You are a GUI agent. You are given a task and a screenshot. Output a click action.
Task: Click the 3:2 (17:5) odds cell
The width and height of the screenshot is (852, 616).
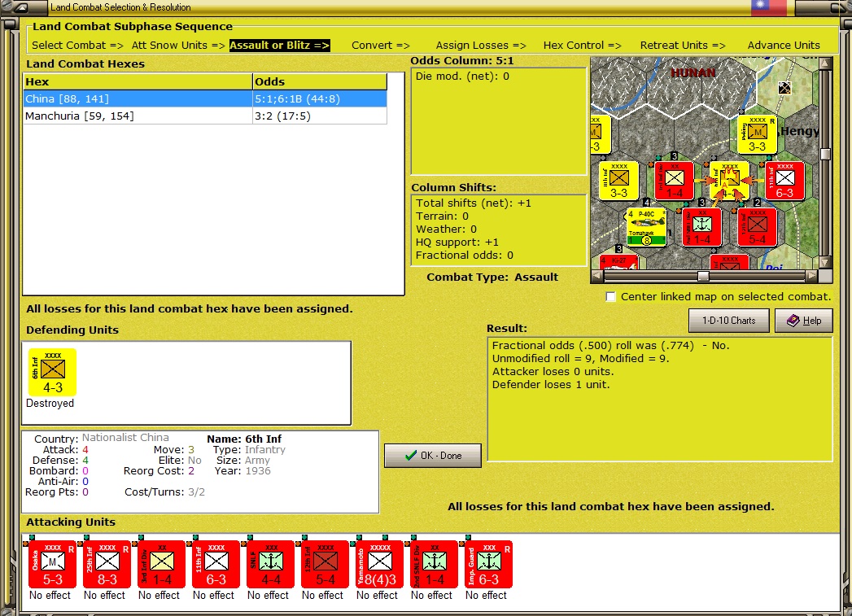pos(320,116)
